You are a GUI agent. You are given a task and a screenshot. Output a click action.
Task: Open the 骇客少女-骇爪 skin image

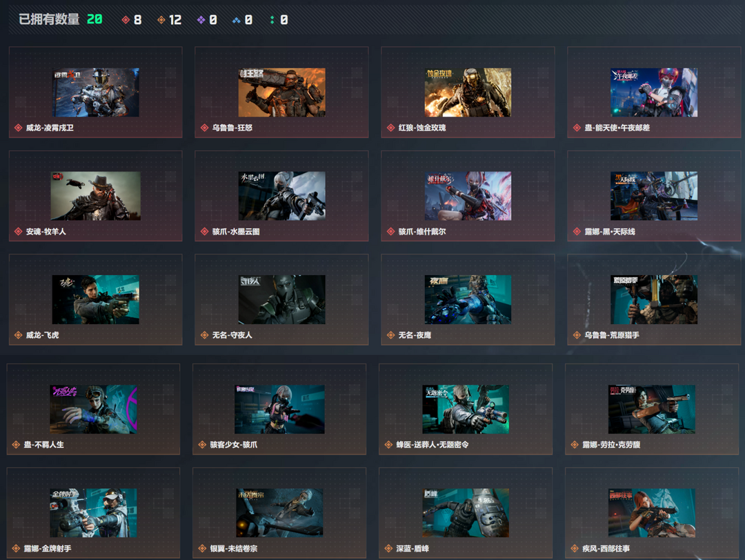point(279,410)
